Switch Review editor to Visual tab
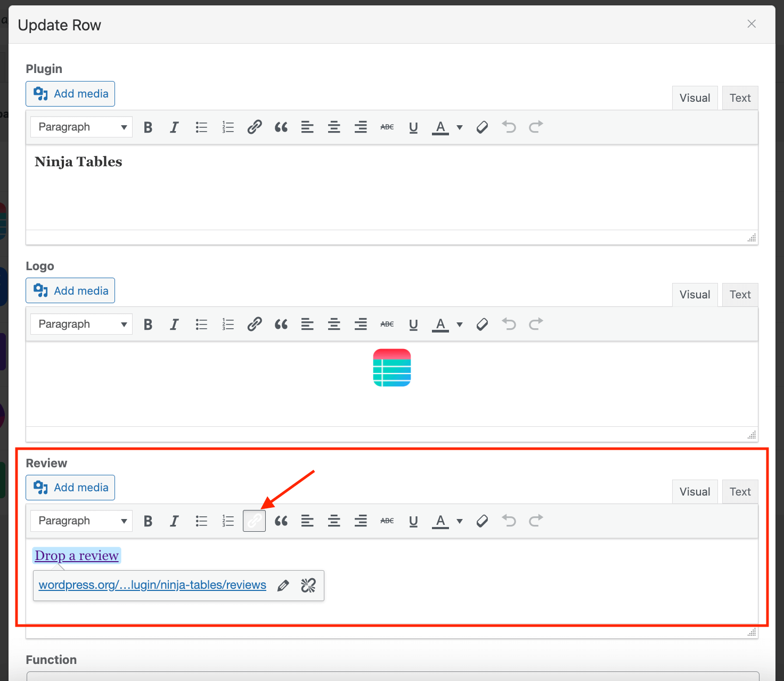Screen dimensions: 784x681 [x=695, y=492]
